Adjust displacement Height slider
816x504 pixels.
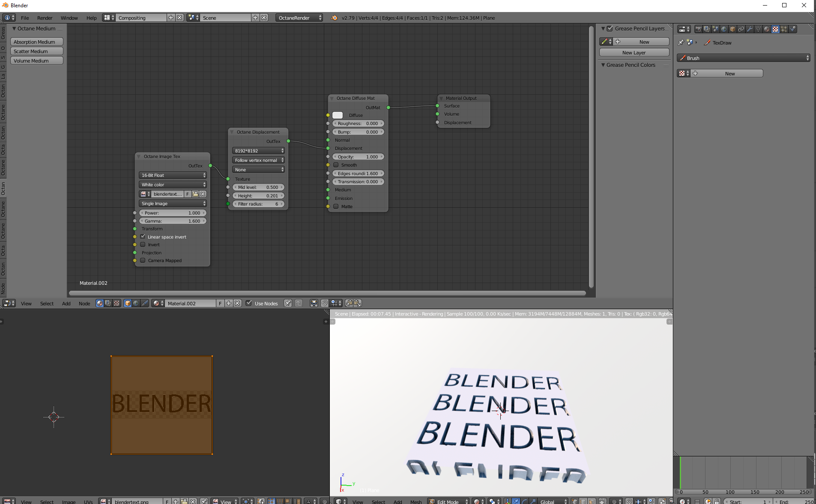[258, 196]
